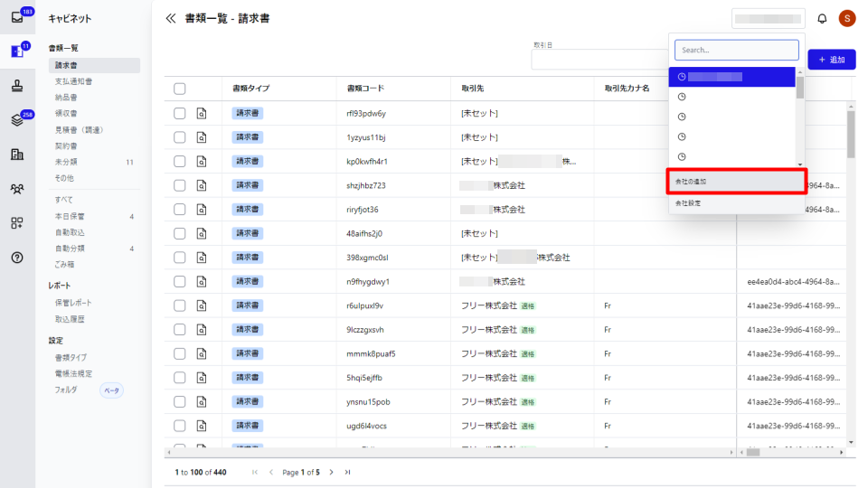Open the cabinet icon with 11 badge
Viewport: 868px width, 488px height.
point(17,52)
